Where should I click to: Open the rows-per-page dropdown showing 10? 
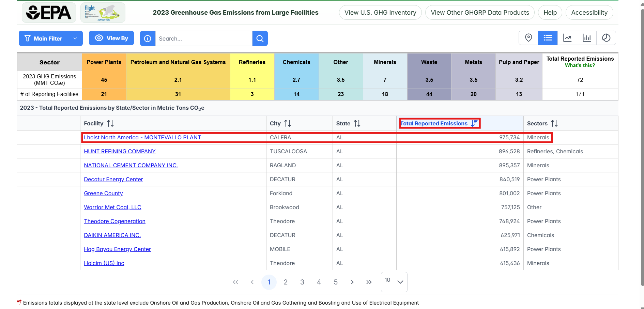pyautogui.click(x=394, y=282)
